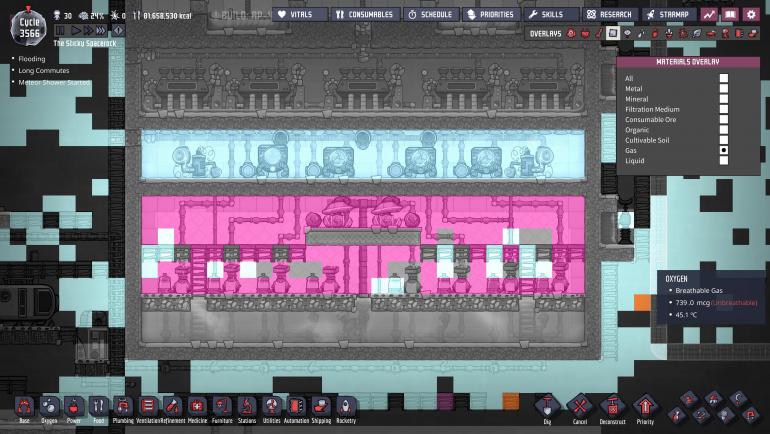Click the Long Commutes notification
This screenshot has height=434, width=770.
(x=44, y=71)
